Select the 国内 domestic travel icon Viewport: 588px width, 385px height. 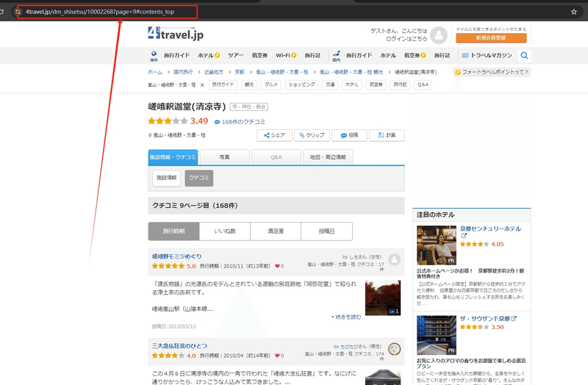point(337,56)
